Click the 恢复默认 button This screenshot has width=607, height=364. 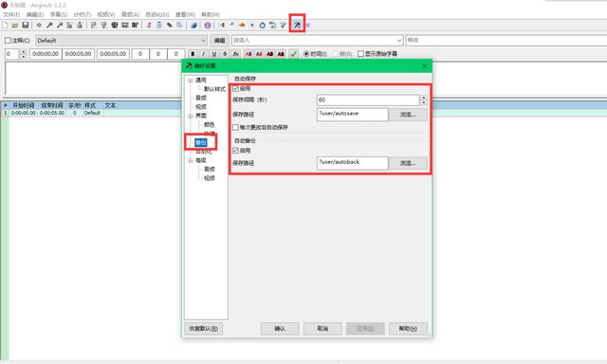click(x=204, y=328)
